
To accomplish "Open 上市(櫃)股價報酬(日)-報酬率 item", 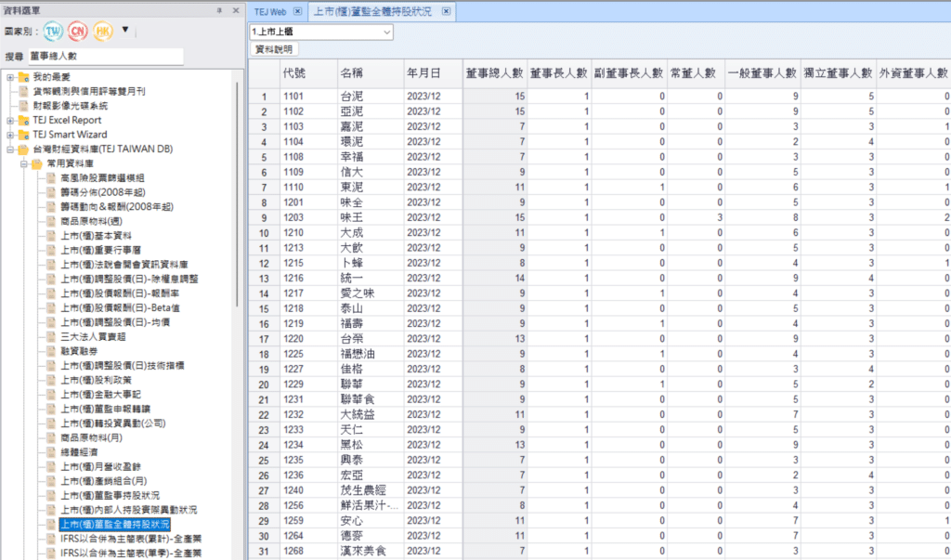I will pyautogui.click(x=120, y=293).
